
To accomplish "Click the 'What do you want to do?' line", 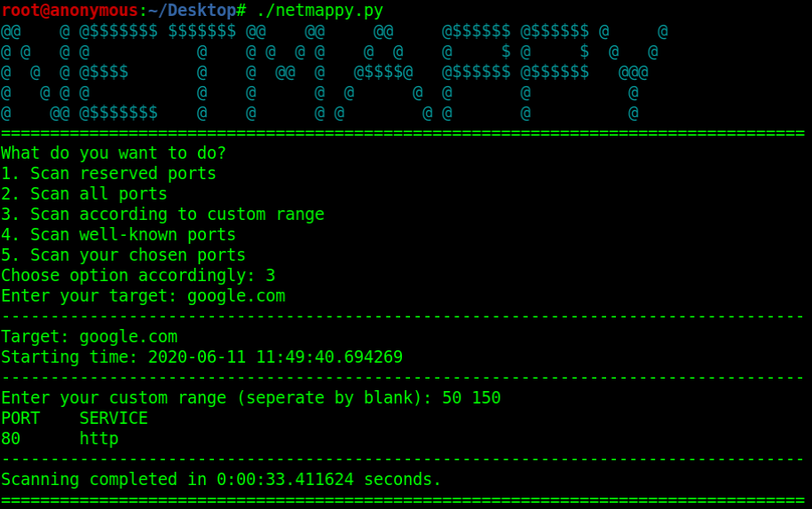I will pyautogui.click(x=114, y=153).
